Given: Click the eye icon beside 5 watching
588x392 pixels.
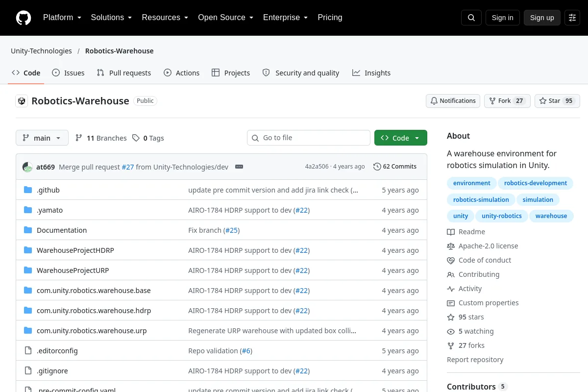Looking at the screenshot, I should click(451, 331).
